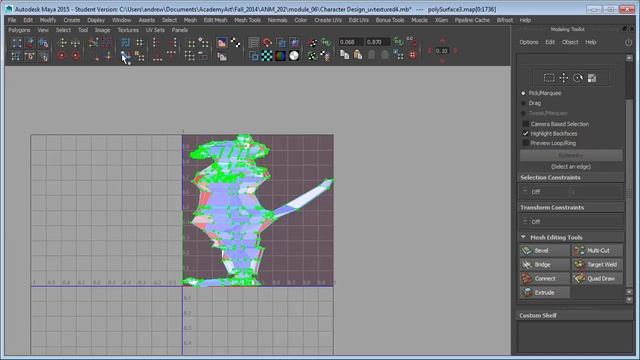Click the red right arrow beside 0.10

455,51
